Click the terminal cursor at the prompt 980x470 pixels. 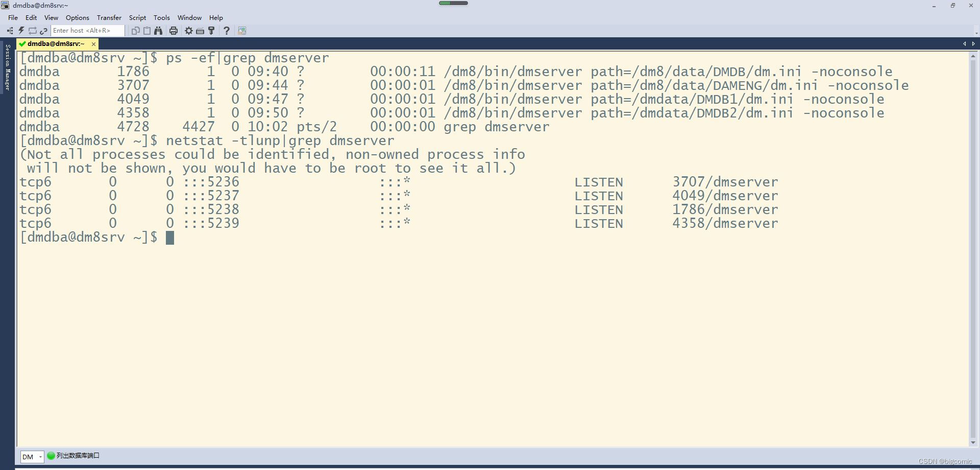click(170, 238)
